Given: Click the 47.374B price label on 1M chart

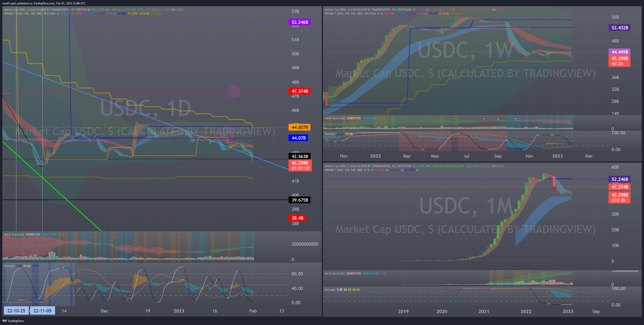Looking at the screenshot, I should pos(620,187).
